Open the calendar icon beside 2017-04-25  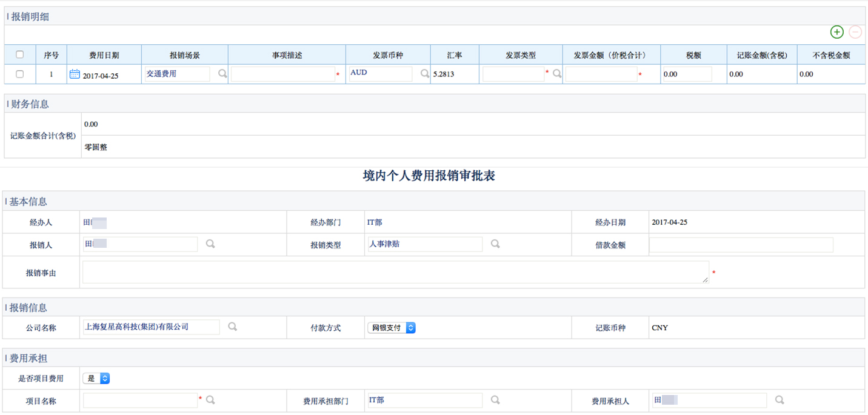[x=75, y=74]
